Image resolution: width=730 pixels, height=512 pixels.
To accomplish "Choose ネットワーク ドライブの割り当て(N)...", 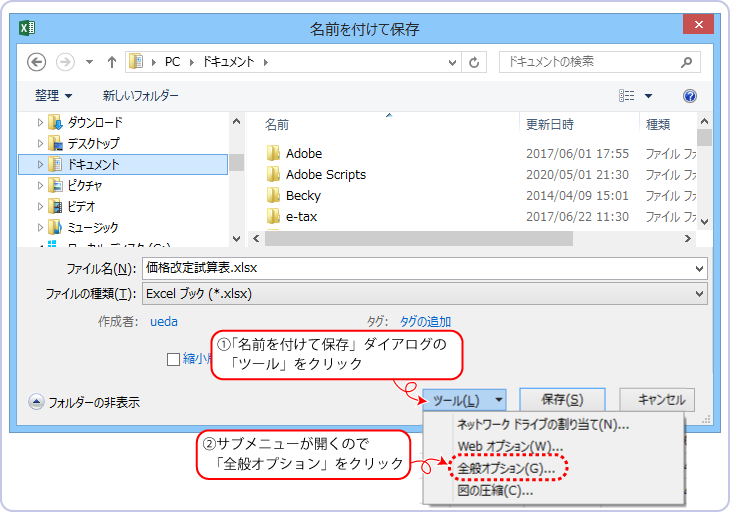I will 543,424.
